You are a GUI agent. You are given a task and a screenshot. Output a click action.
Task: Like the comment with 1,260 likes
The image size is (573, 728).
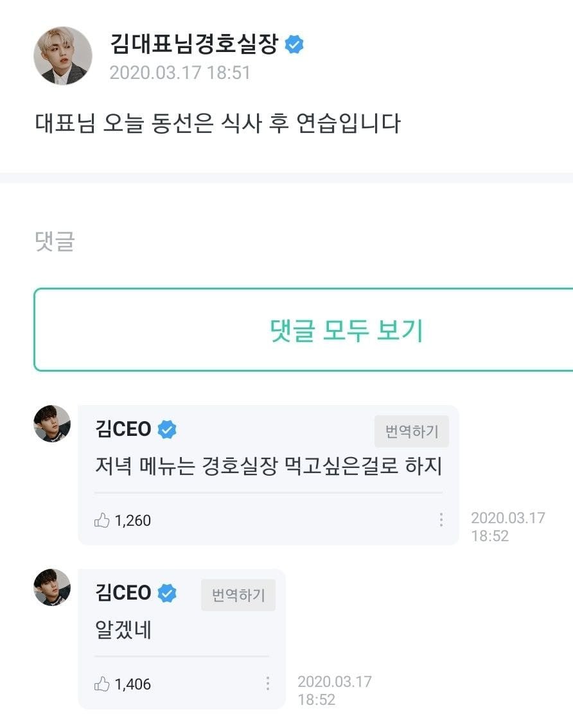point(102,521)
